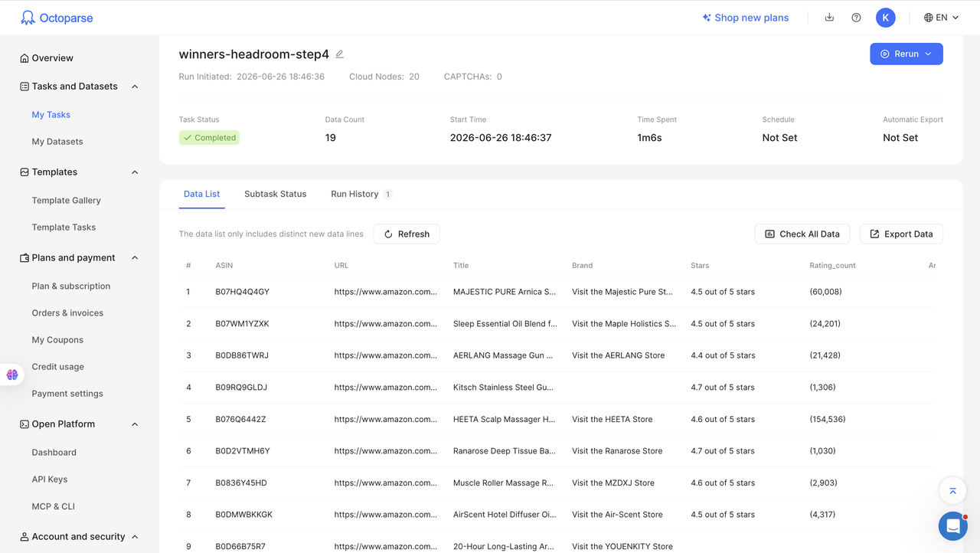Open Template Gallery
The image size is (980, 553).
click(x=67, y=201)
